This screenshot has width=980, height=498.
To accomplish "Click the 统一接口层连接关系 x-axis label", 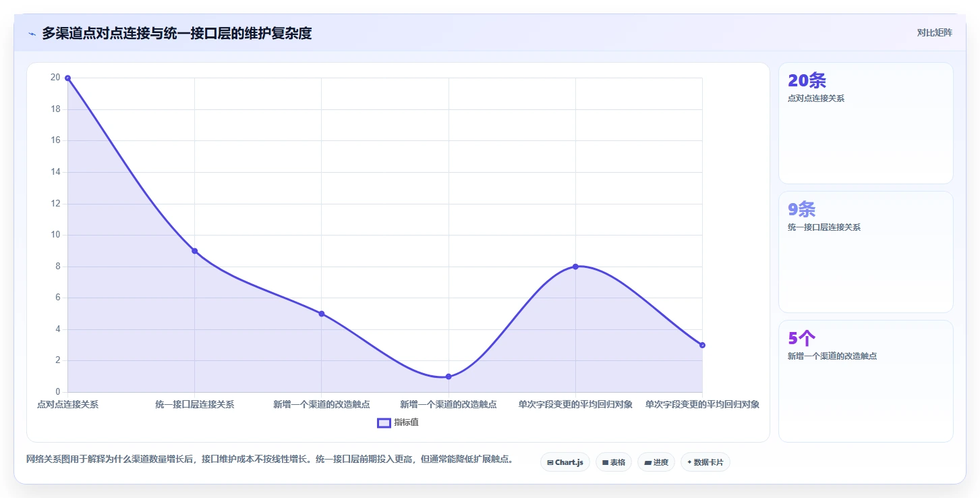I will pyautogui.click(x=194, y=404).
